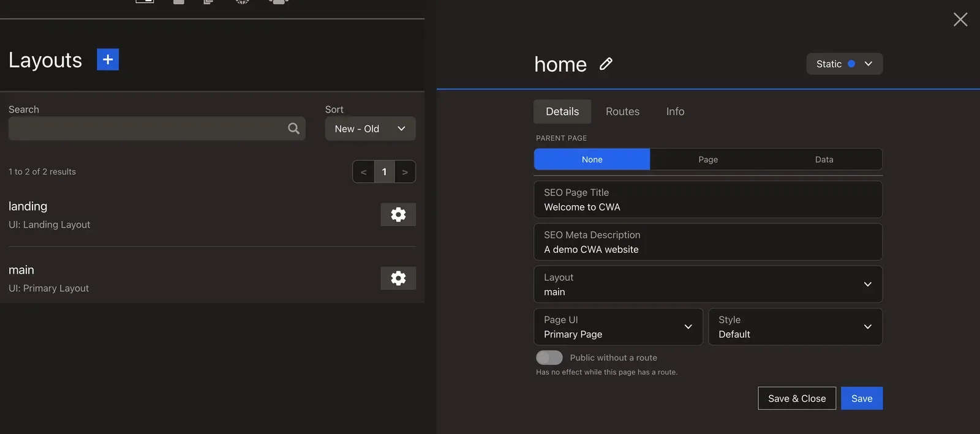Switch to the Info tab
Viewport: 980px width, 434px height.
[x=675, y=111]
